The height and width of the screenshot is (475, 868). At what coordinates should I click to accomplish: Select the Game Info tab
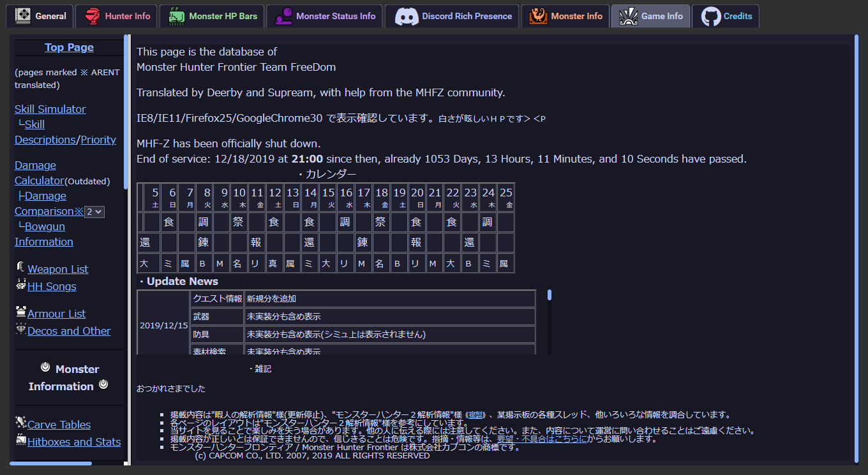650,16
